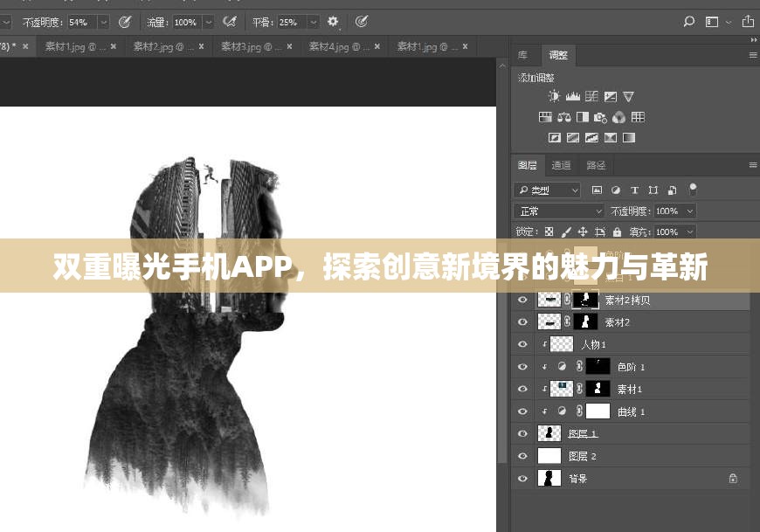Toggle pressure for size button
The width and height of the screenshot is (760, 532).
362,21
